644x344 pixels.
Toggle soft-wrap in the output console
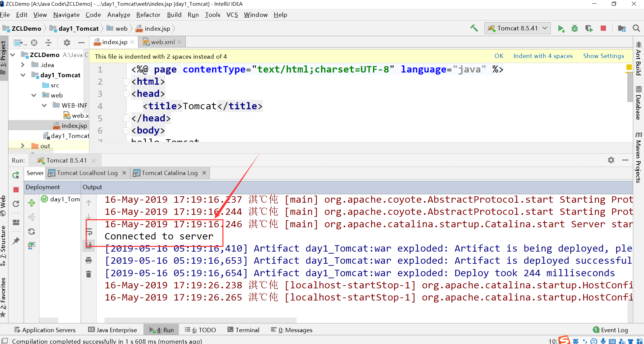coord(89,232)
